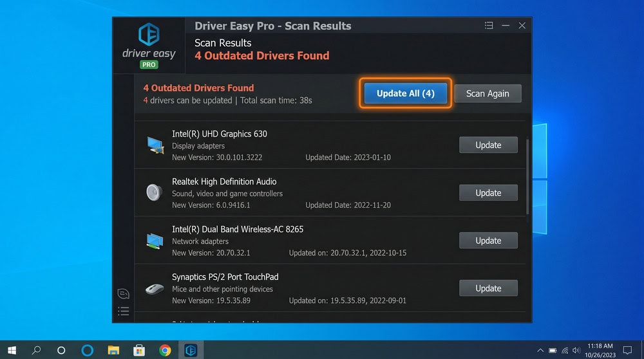
Task: Click Mice and other pointing devices label
Action: [x=222, y=289]
